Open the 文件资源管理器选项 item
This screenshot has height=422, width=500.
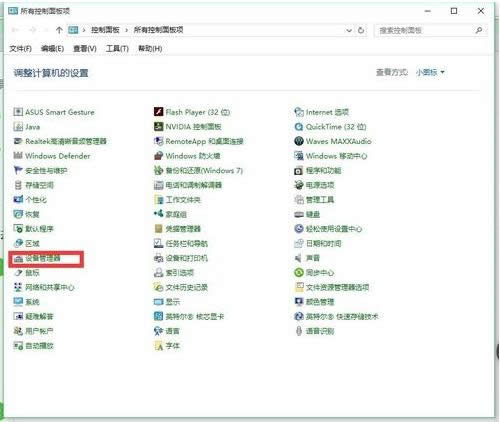pyautogui.click(x=332, y=287)
